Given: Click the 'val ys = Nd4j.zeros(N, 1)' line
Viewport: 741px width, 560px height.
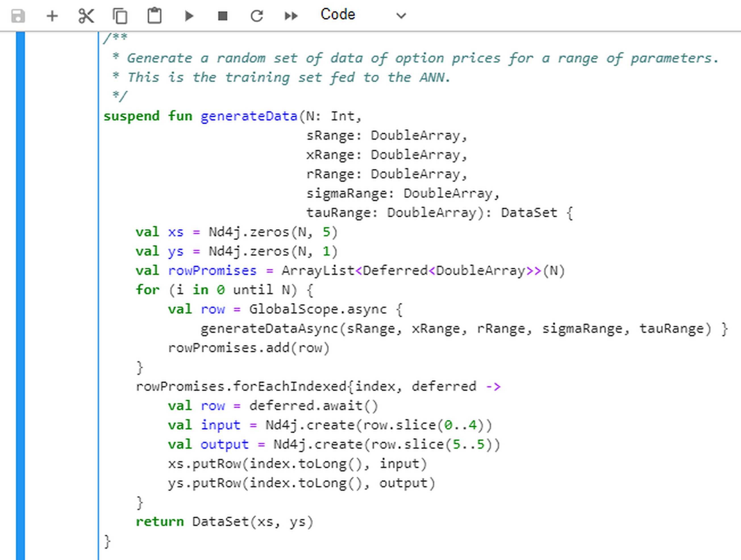Looking at the screenshot, I should 237,251.
